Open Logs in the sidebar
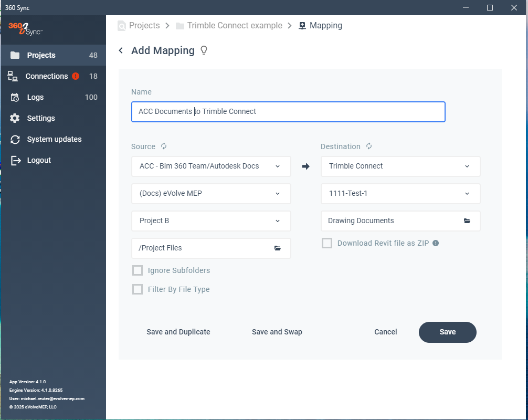Image resolution: width=528 pixels, height=420 pixels. 54,97
